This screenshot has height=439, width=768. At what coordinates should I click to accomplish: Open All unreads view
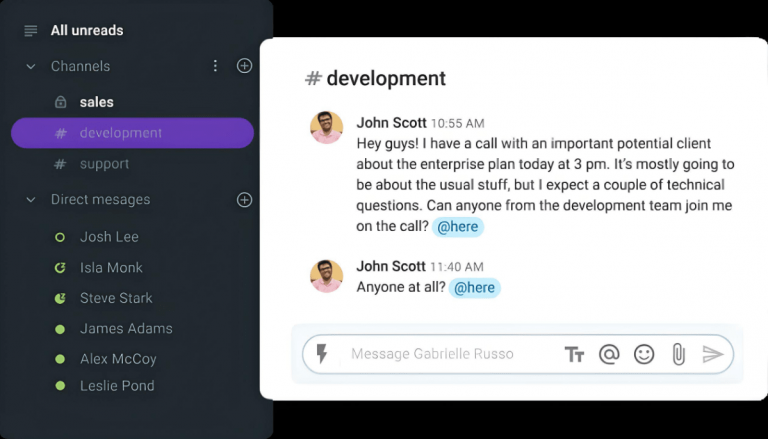coord(86,30)
